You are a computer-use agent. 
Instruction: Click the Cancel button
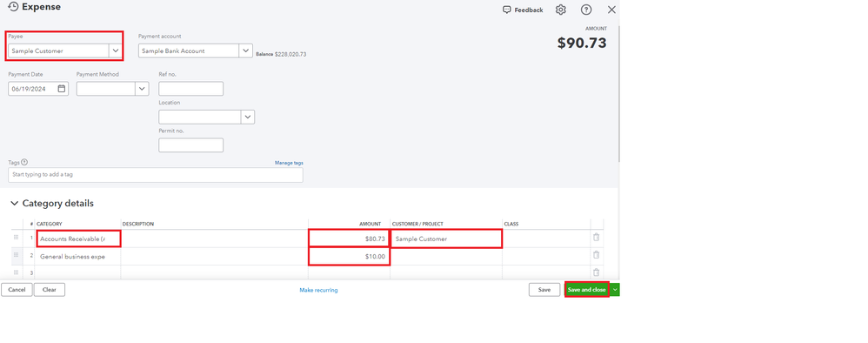click(17, 290)
